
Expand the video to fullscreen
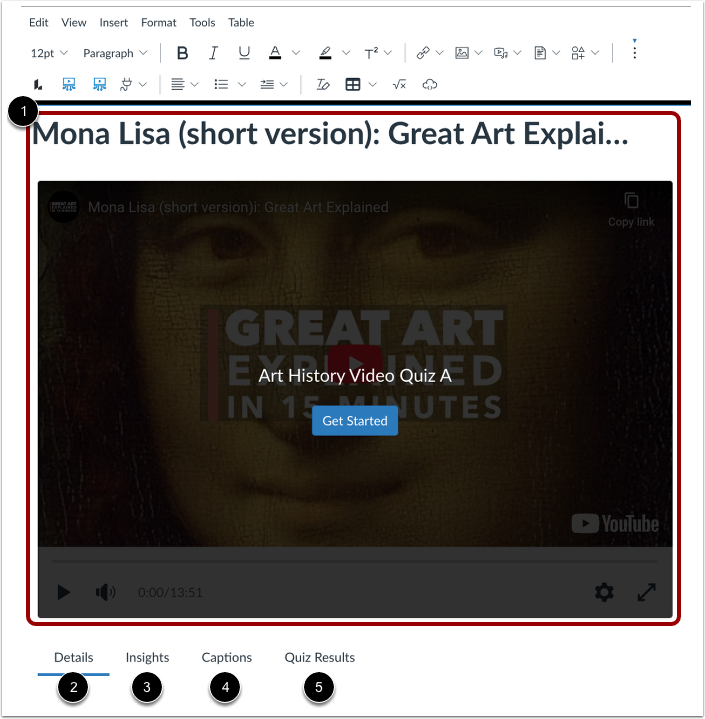tap(646, 592)
